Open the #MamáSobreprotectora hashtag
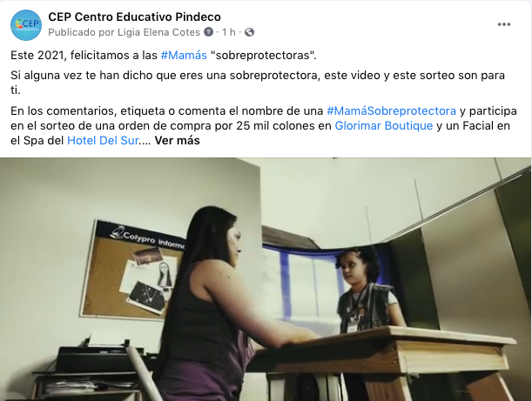Image resolution: width=532 pixels, height=401 pixels. tap(391, 110)
